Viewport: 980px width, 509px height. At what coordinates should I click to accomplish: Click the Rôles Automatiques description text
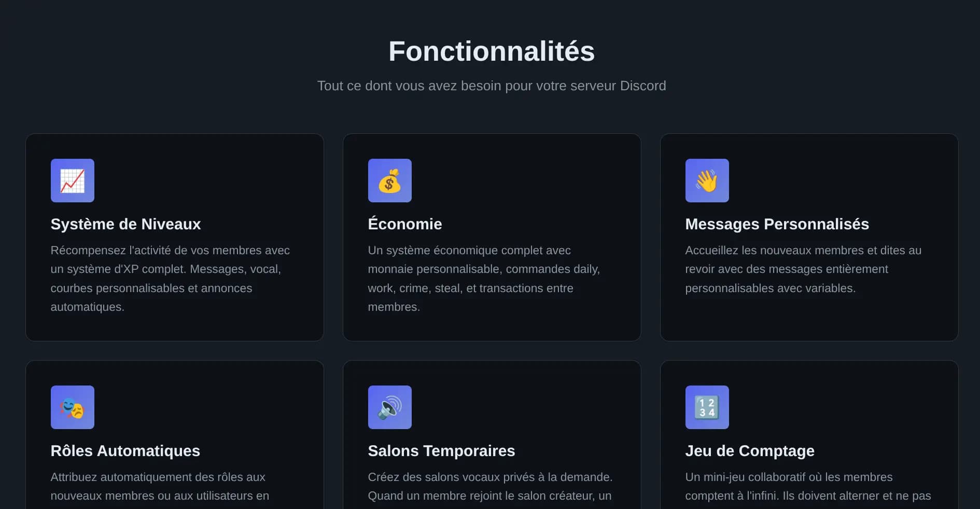pos(160,487)
